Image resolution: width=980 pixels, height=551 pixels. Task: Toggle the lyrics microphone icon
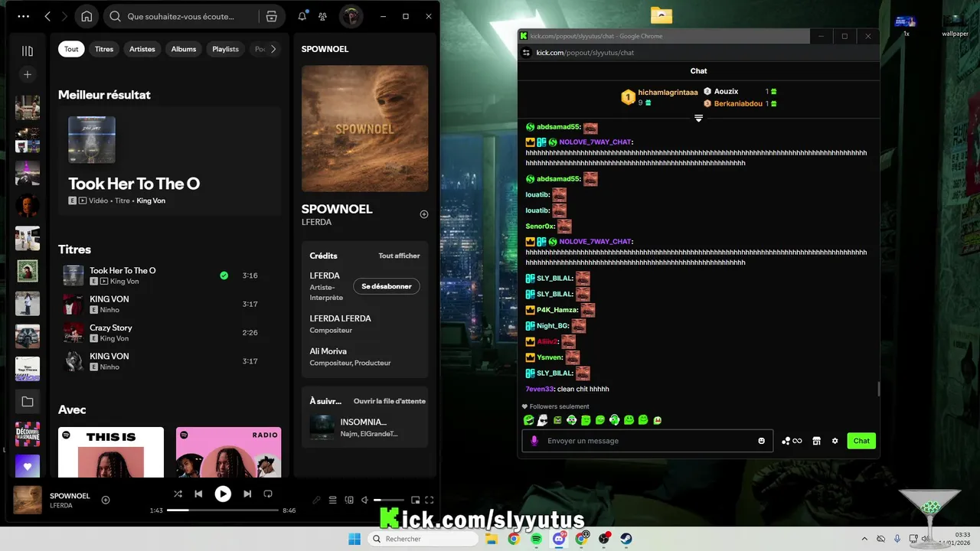coord(316,500)
